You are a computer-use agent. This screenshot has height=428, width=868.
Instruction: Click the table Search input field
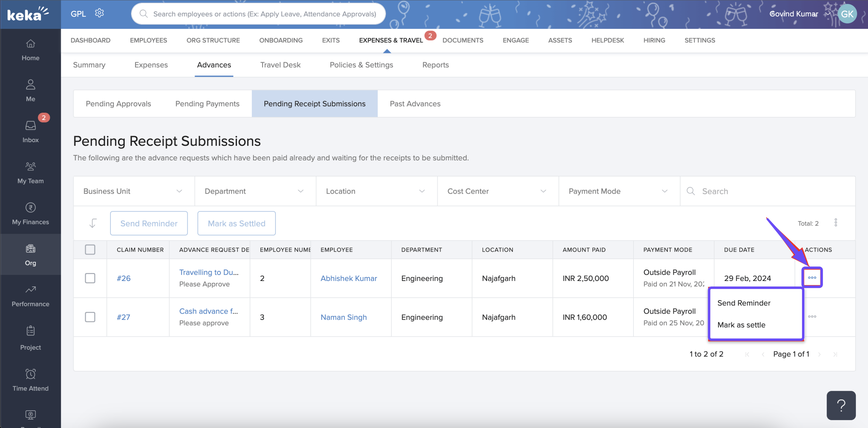pos(772,191)
